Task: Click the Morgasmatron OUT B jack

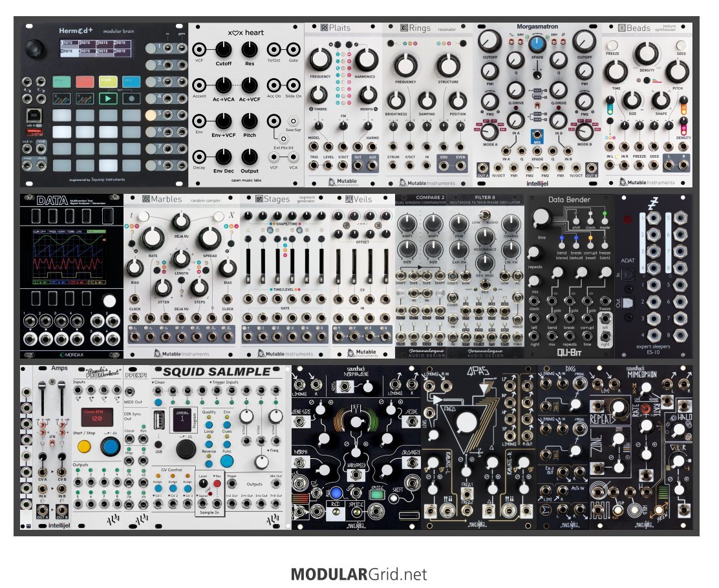Action: click(x=591, y=168)
